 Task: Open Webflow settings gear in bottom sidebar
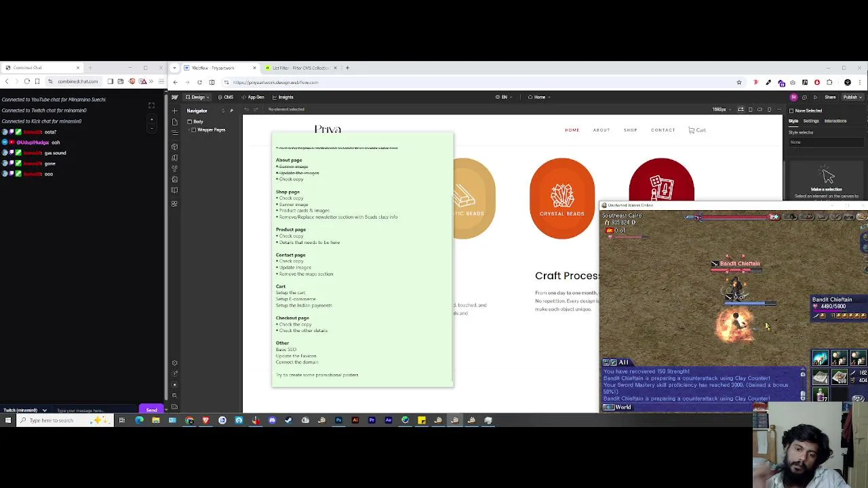pyautogui.click(x=174, y=363)
